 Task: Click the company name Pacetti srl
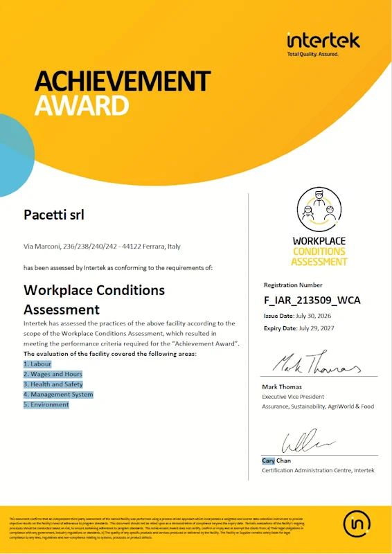[x=54, y=215]
